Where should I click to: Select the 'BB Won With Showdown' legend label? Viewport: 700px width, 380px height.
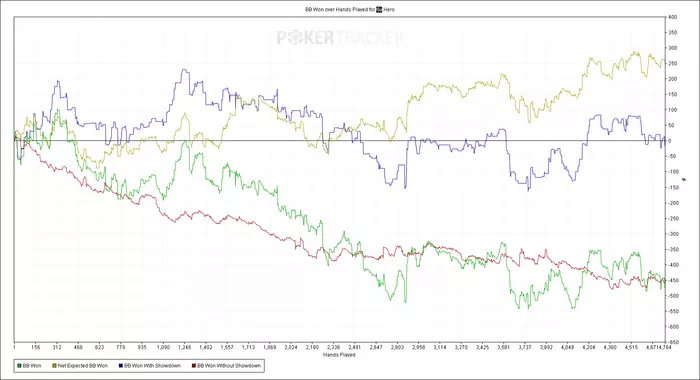pyautogui.click(x=152, y=366)
